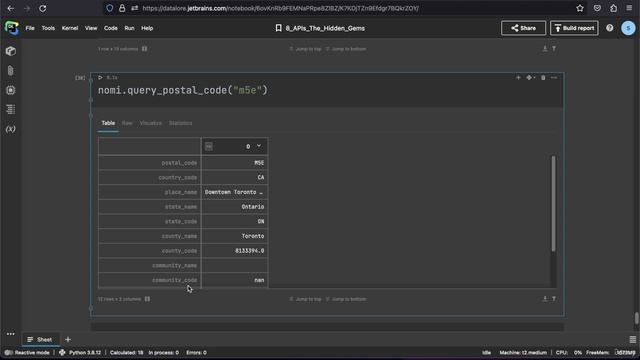Screen dimensions: 640x360
Task: Bookmark this page with the star icon
Action: (x=580, y=8)
